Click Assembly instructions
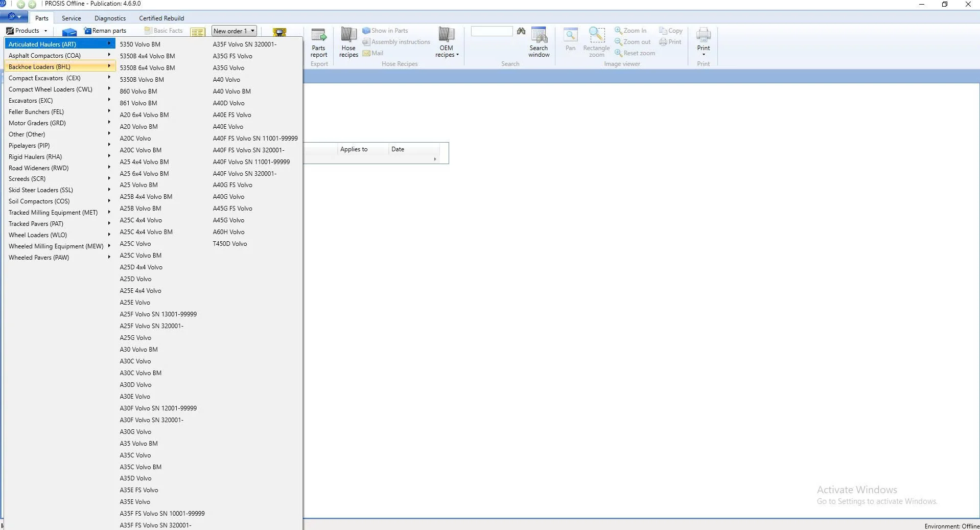 pos(396,42)
